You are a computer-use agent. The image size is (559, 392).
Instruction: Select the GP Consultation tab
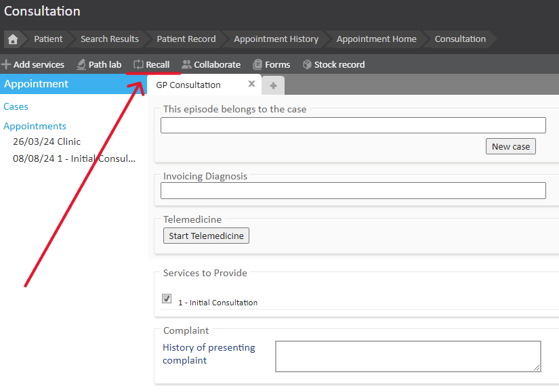(188, 85)
